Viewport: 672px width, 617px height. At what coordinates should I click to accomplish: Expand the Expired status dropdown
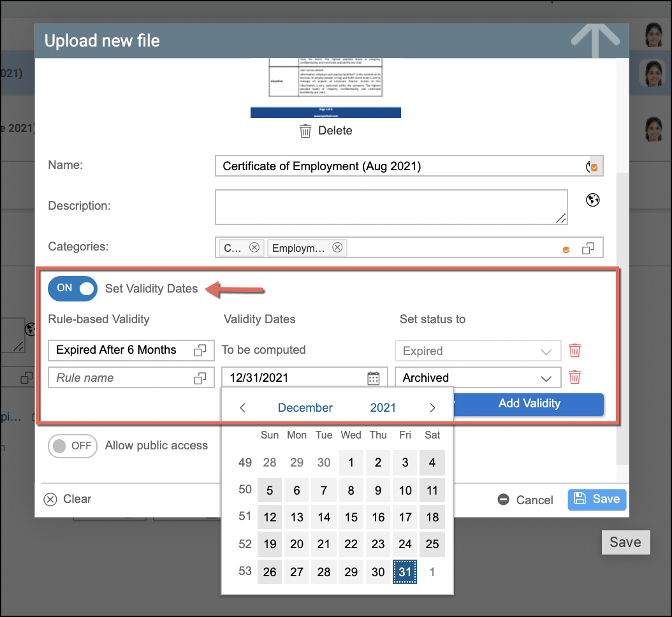(478, 351)
